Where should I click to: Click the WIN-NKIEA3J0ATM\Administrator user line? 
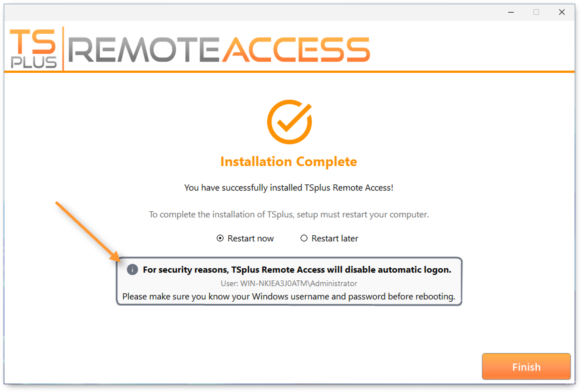[289, 284]
